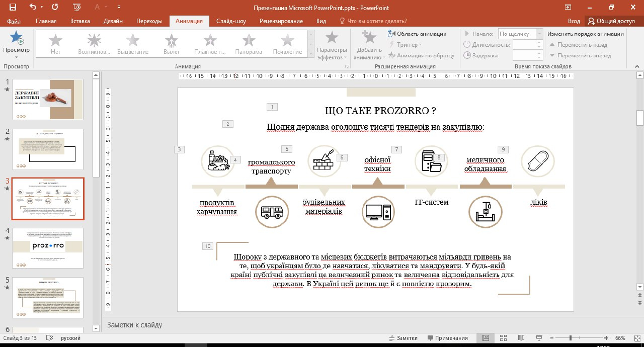The width and height of the screenshot is (644, 347).
Task: Select slide 2 thumbnail
Action: coord(48,148)
